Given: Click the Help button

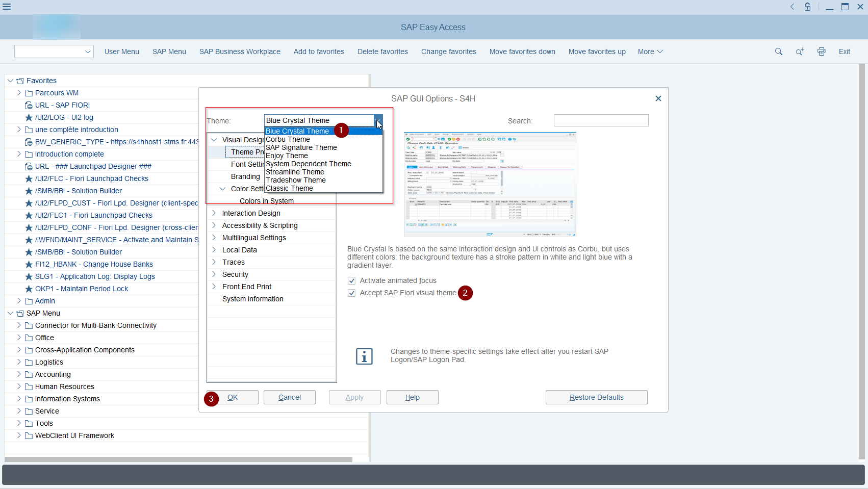Looking at the screenshot, I should coord(413,397).
